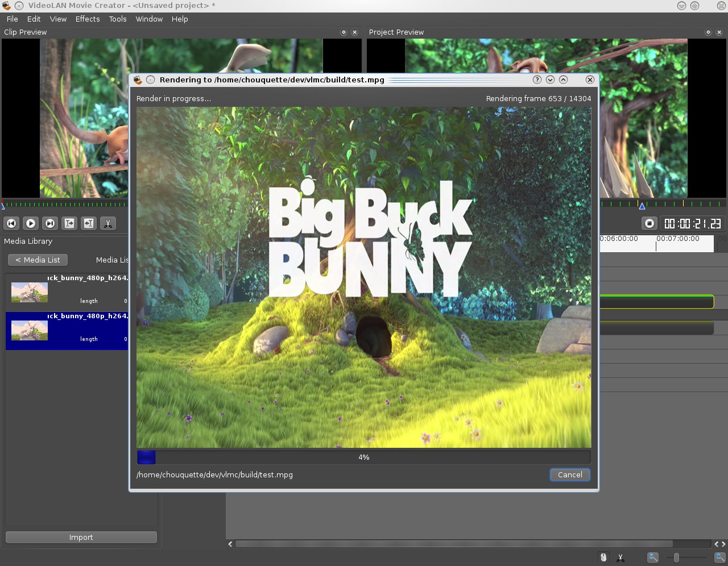The height and width of the screenshot is (566, 728).
Task: Open the Tools menu
Action: click(118, 19)
